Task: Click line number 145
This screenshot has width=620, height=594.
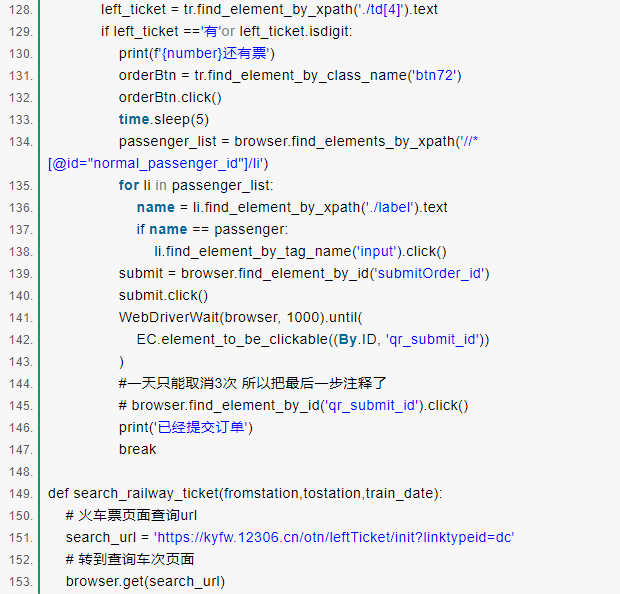Action: click(21, 406)
